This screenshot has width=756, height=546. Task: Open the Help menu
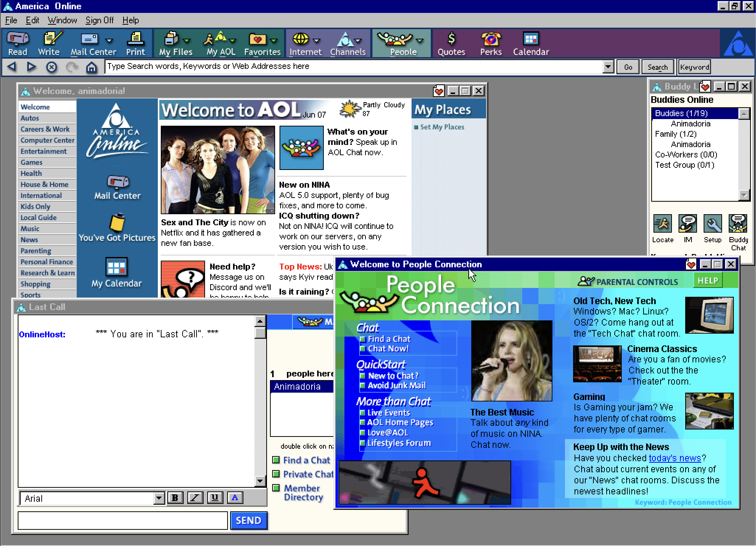pyautogui.click(x=131, y=20)
